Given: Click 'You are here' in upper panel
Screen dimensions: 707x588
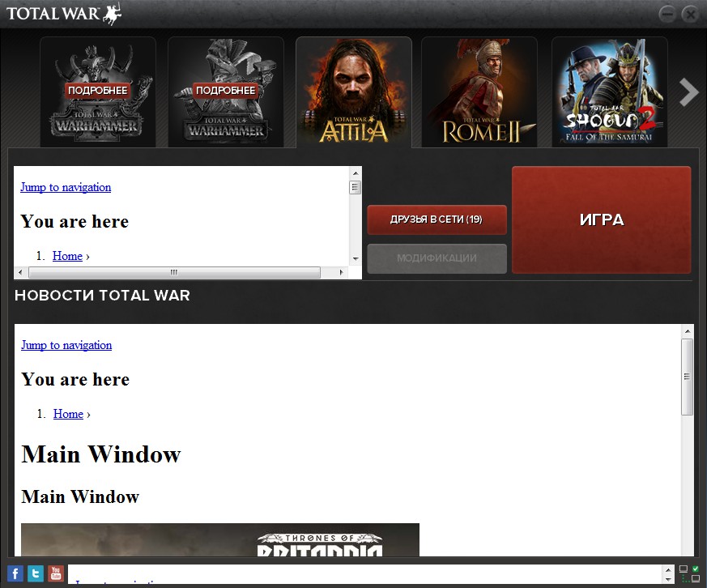Looking at the screenshot, I should click(x=75, y=221).
